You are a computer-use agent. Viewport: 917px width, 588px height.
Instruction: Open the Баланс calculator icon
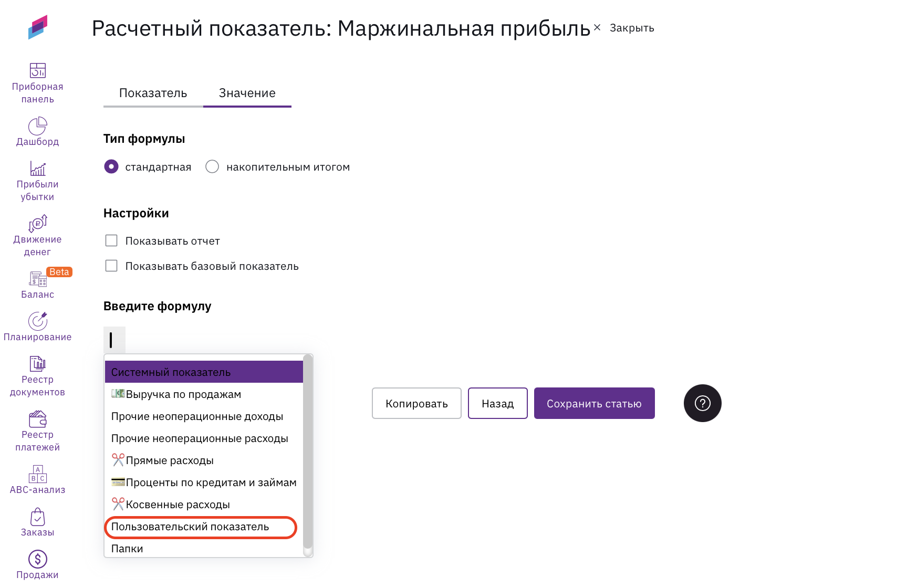click(x=38, y=279)
